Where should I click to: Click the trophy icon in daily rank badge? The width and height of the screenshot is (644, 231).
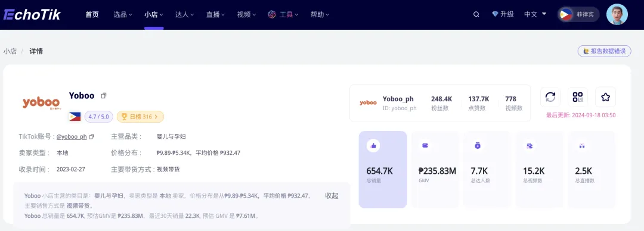(124, 117)
